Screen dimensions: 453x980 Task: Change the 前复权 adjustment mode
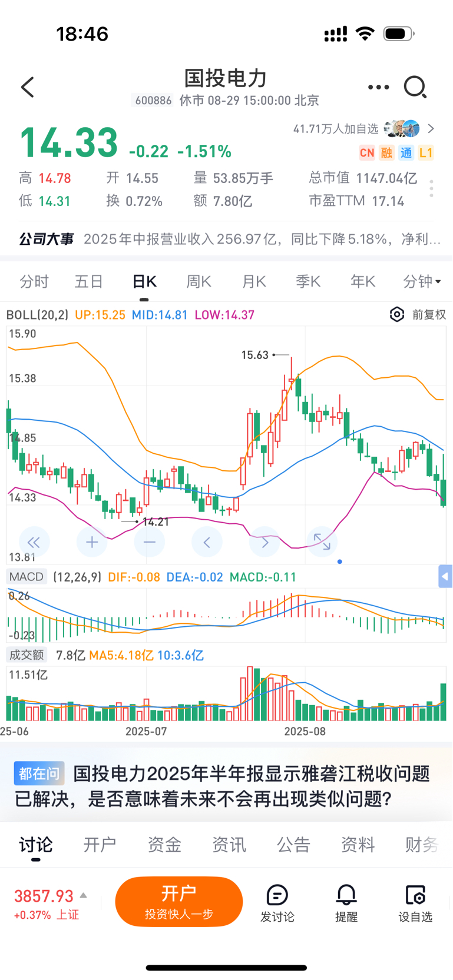429,314
